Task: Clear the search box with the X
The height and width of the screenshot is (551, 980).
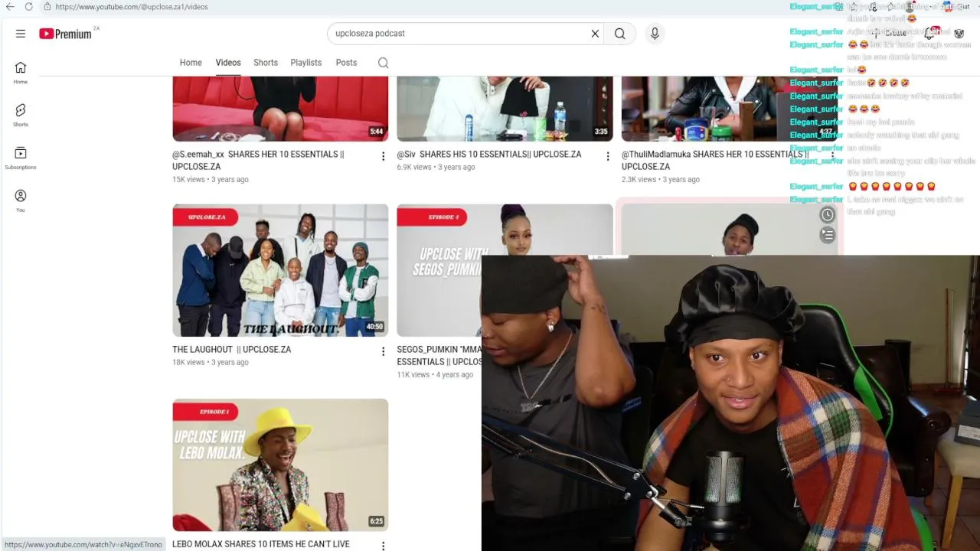Action: tap(595, 34)
